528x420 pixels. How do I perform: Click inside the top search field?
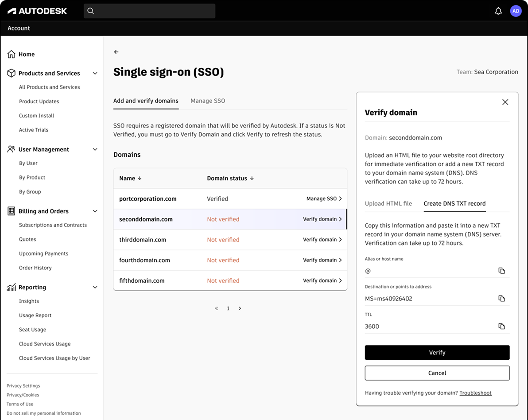point(150,11)
